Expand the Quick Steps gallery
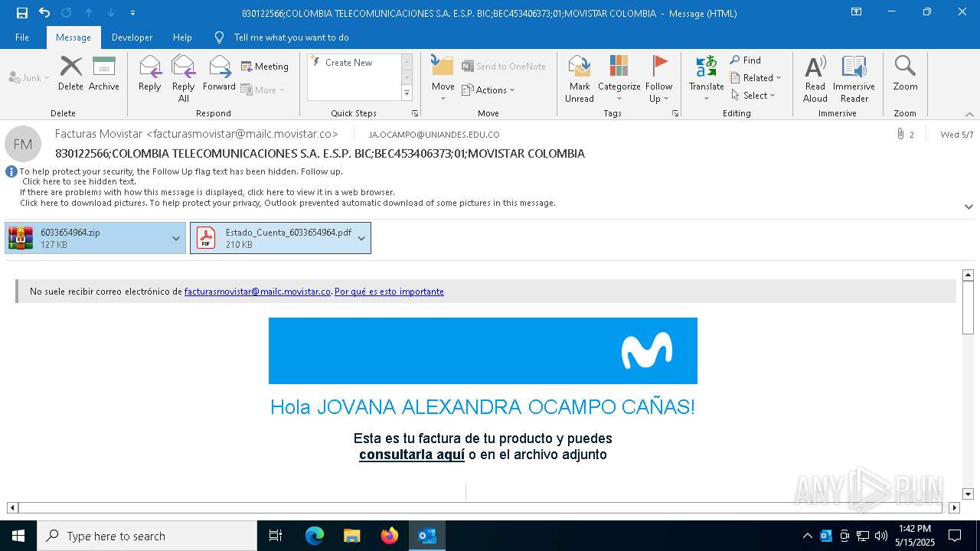980x551 pixels. pos(407,93)
